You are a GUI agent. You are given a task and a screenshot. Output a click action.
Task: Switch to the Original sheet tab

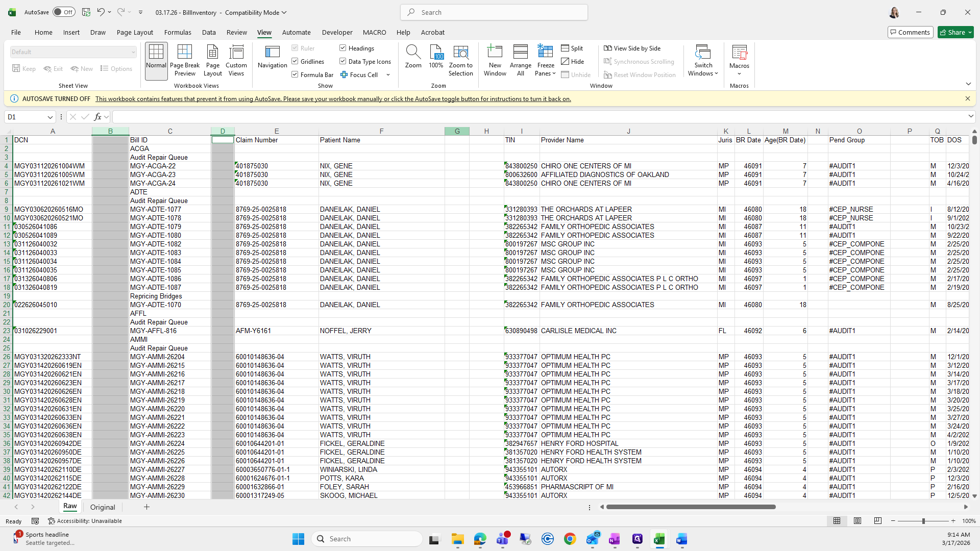click(103, 507)
